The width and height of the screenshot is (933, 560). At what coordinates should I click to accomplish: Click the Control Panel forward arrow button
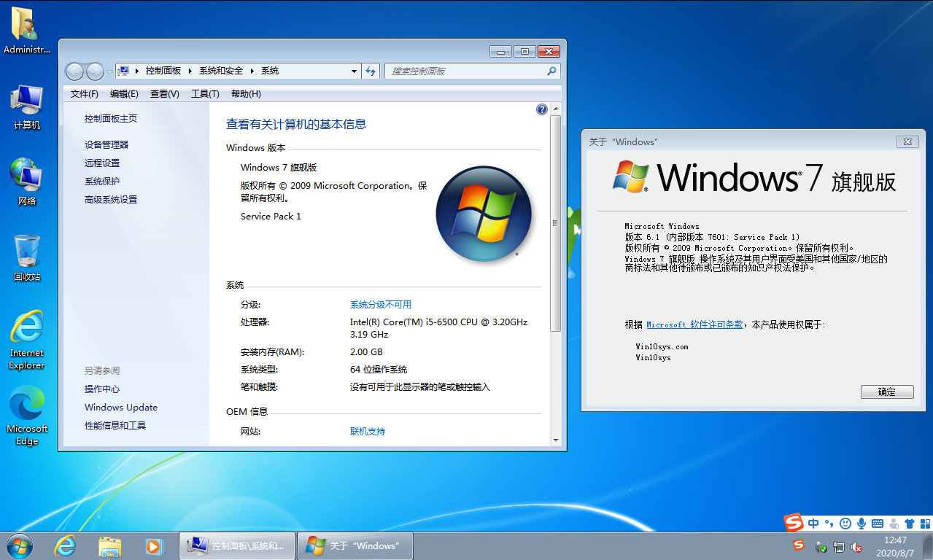95,71
